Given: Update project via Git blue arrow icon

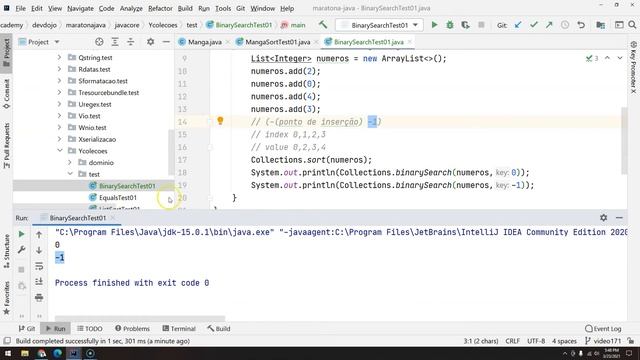Looking at the screenshot, I should 518,25.
